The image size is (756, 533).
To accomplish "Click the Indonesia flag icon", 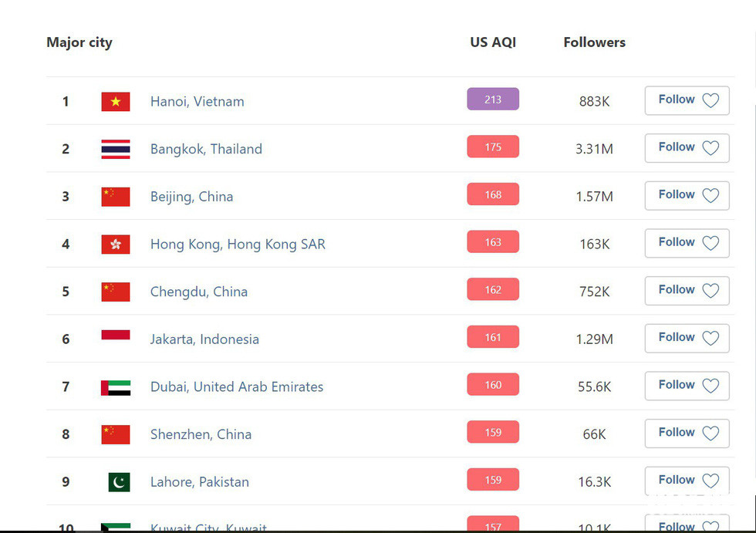I will (x=116, y=336).
